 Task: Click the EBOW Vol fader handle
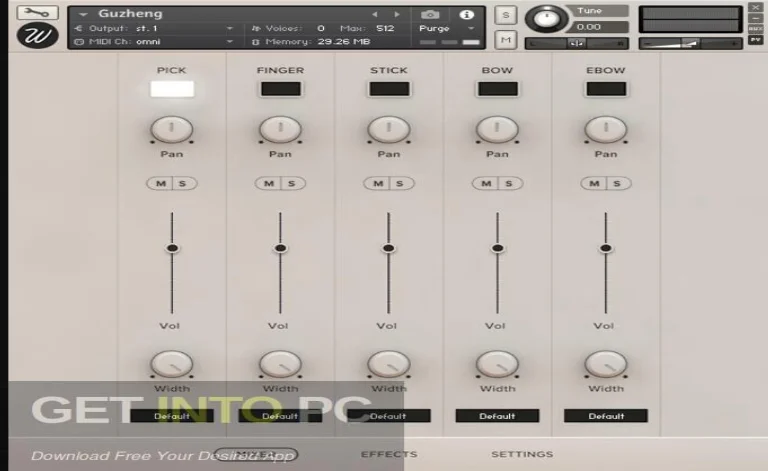(x=606, y=248)
